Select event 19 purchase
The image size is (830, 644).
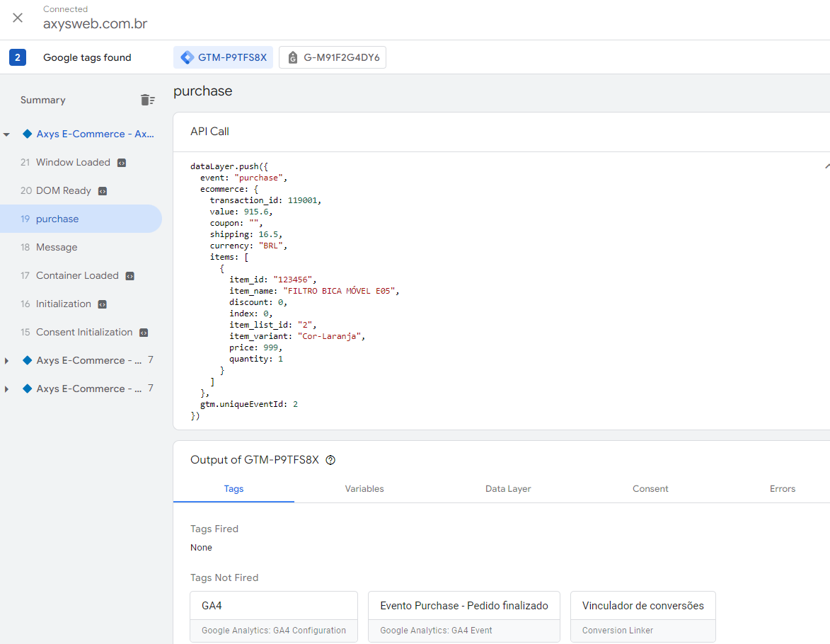[x=81, y=219]
